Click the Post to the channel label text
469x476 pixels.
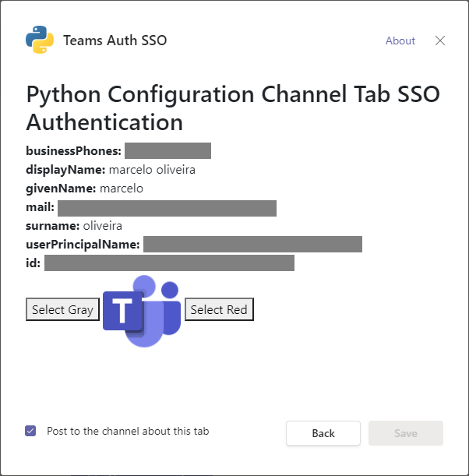[128, 431]
